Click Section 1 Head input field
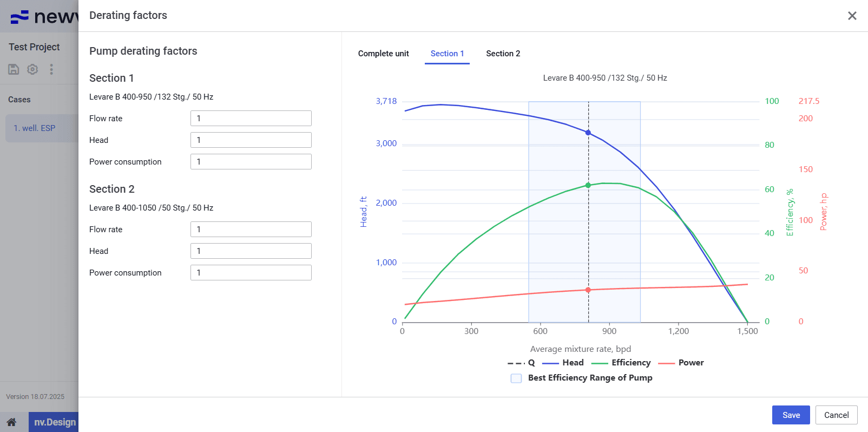Image resolution: width=868 pixels, height=432 pixels. 251,140
